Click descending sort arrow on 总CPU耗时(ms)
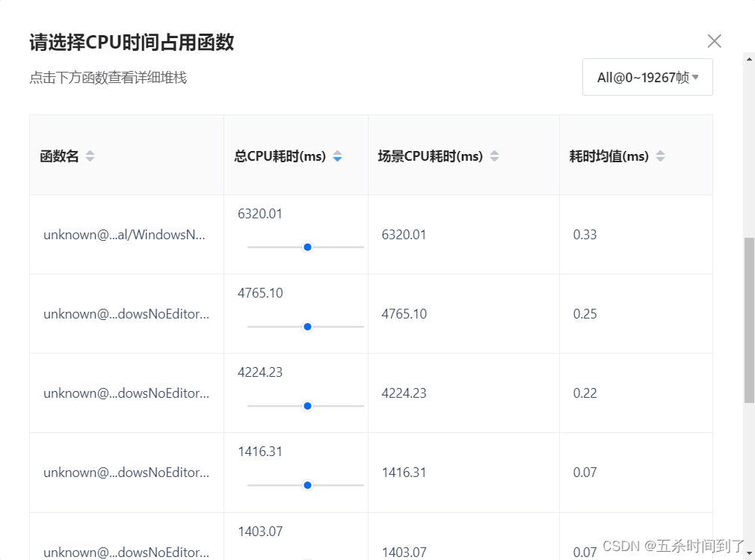Viewport: 755px width, 560px height. coord(338,159)
